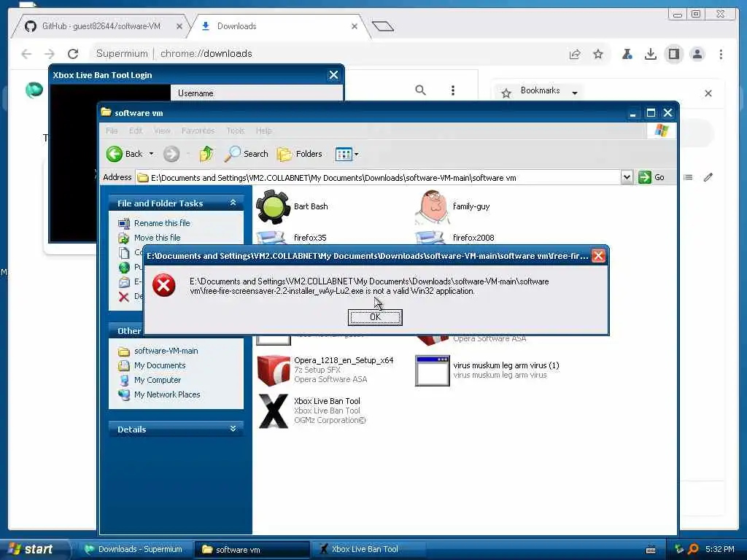The width and height of the screenshot is (747, 560).
Task: Click the Forward arrow in Explorer toolbar
Action: [171, 154]
